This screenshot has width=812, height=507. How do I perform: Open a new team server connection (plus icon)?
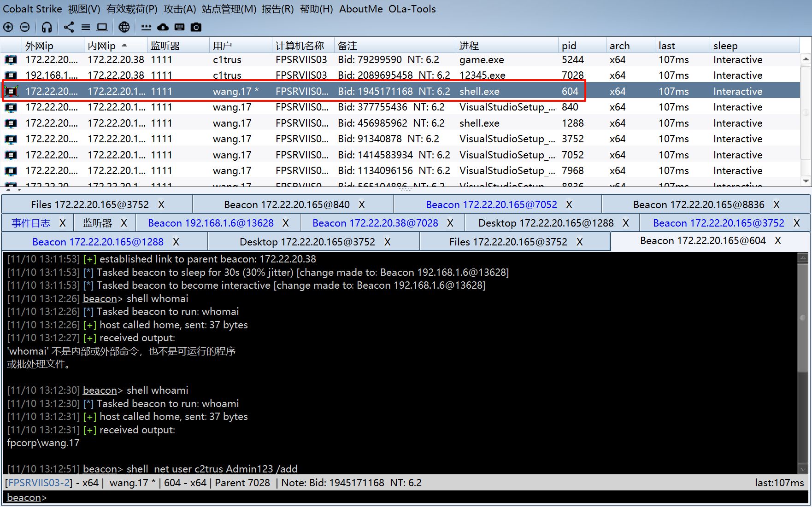click(x=8, y=27)
